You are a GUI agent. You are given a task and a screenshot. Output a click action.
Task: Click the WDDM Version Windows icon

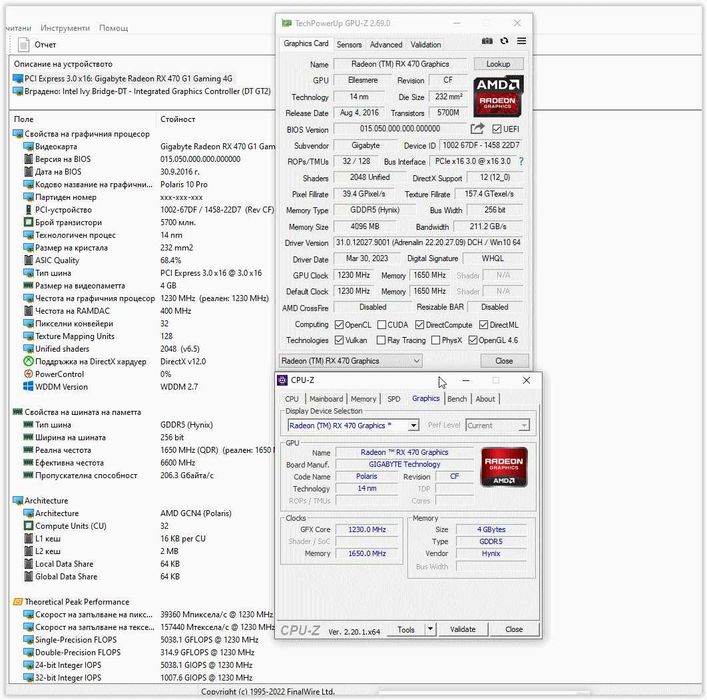[x=28, y=387]
